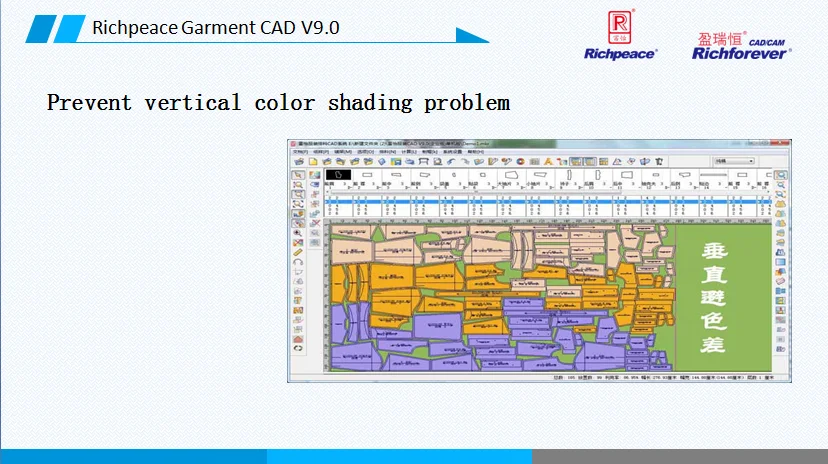Open the fourth menu ending with (O)
Screen dimensions: 828x464
[x=365, y=151]
